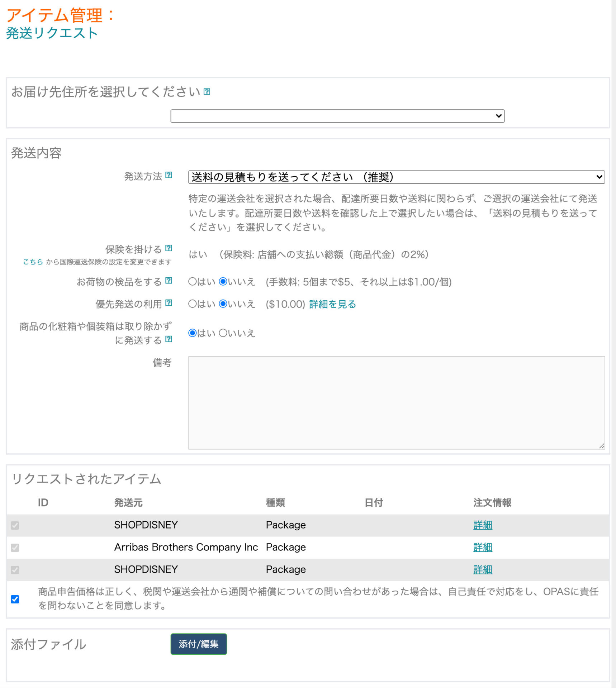Open help icon next to お荷物の検品をする
Viewport: 616px width, 688px height.
pos(169,281)
